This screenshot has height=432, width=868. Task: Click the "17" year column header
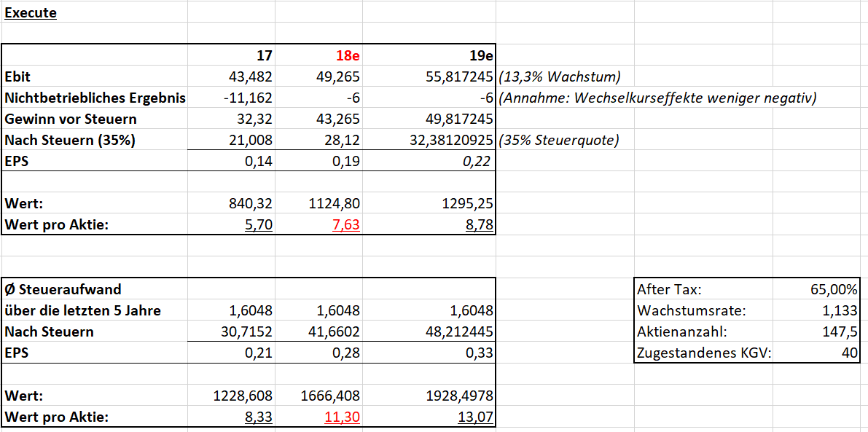[263, 55]
